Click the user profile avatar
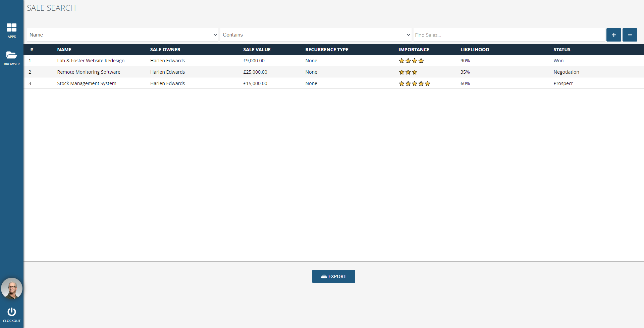This screenshot has width=644, height=328. 12,288
